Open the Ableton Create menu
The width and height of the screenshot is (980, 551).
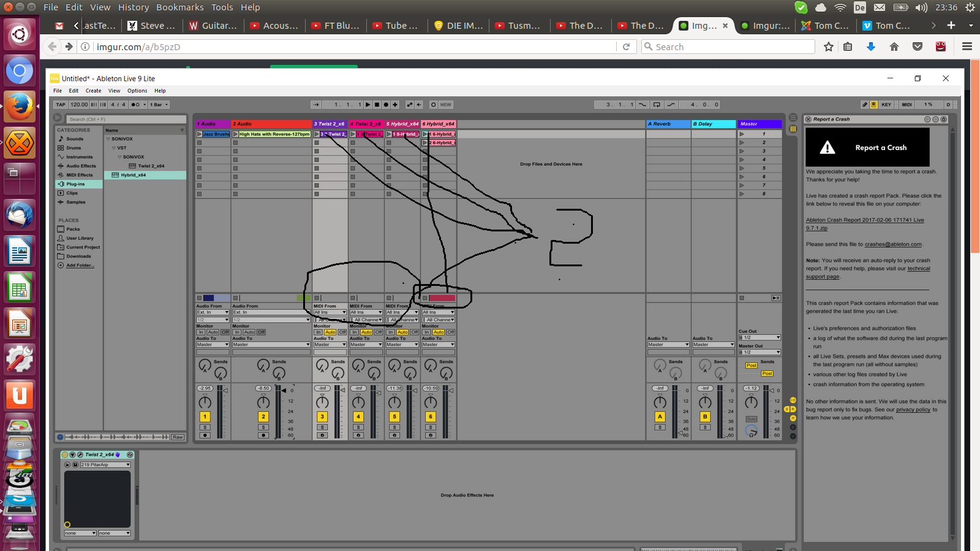(x=93, y=91)
